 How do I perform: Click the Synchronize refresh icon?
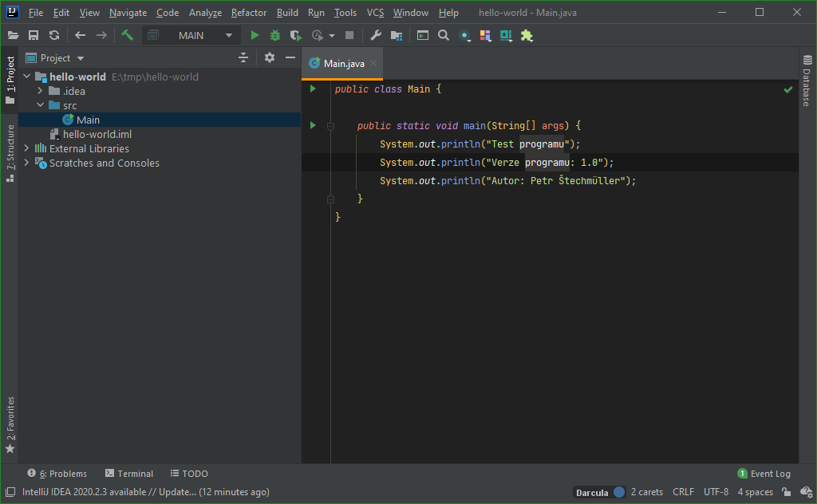[x=54, y=35]
